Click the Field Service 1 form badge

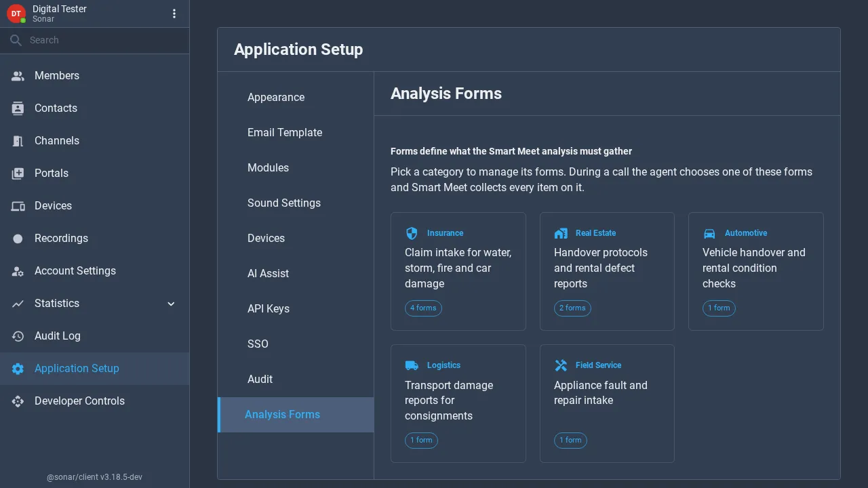(570, 441)
